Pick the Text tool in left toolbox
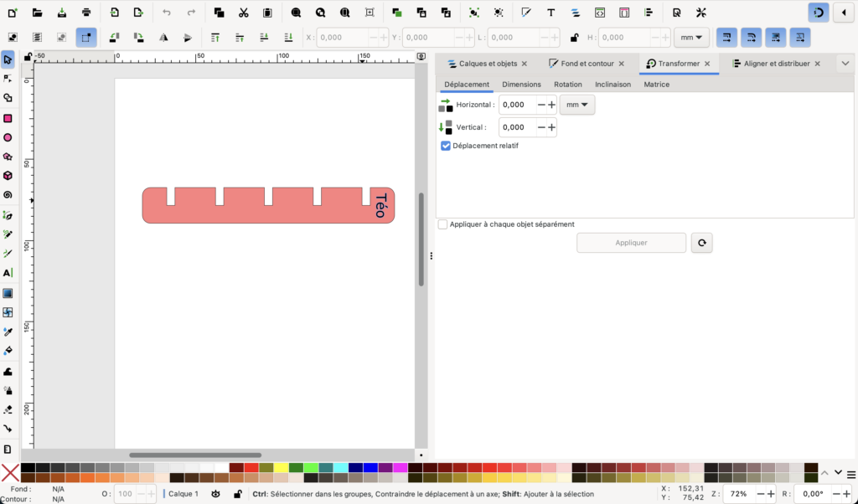The image size is (858, 504). click(x=8, y=273)
